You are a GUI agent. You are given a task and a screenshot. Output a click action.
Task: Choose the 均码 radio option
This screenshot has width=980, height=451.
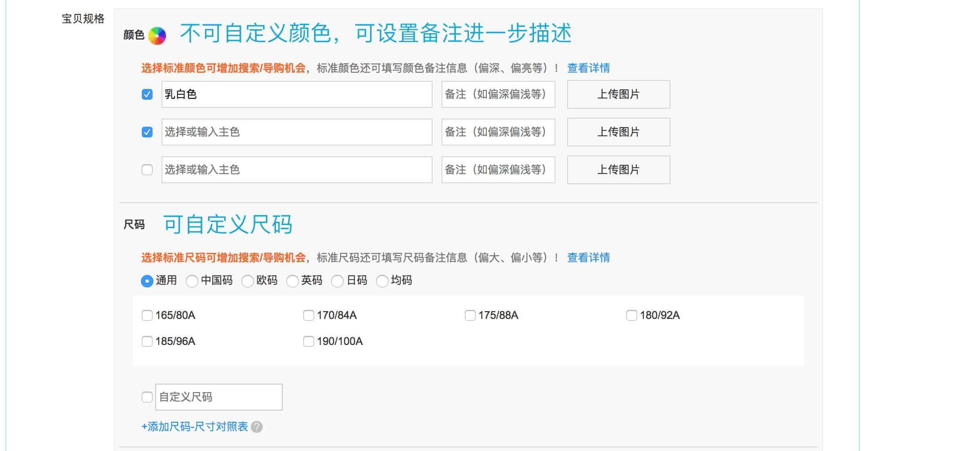coord(382,281)
